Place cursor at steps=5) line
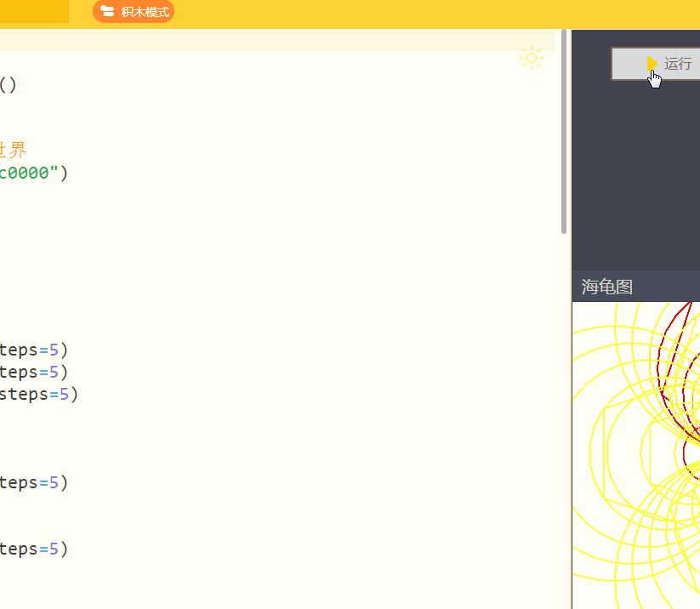Image resolution: width=700 pixels, height=609 pixels. click(x=39, y=395)
